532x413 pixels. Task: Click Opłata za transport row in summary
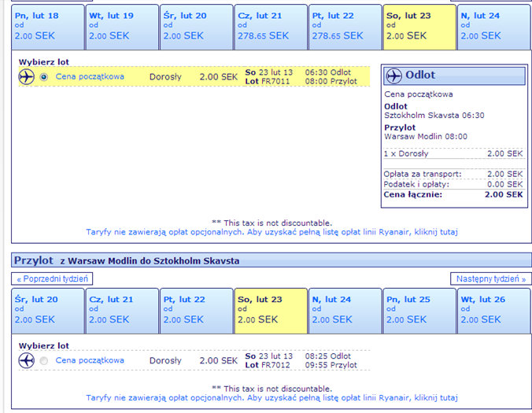click(453, 174)
